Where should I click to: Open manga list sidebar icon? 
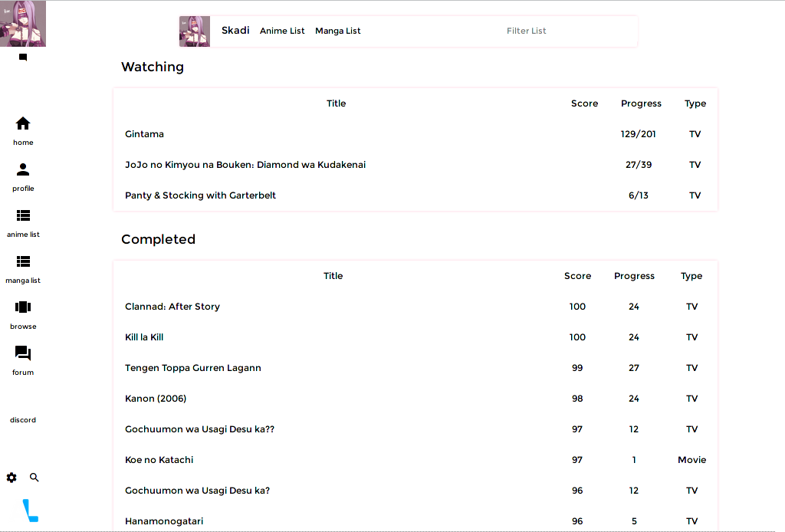click(23, 261)
